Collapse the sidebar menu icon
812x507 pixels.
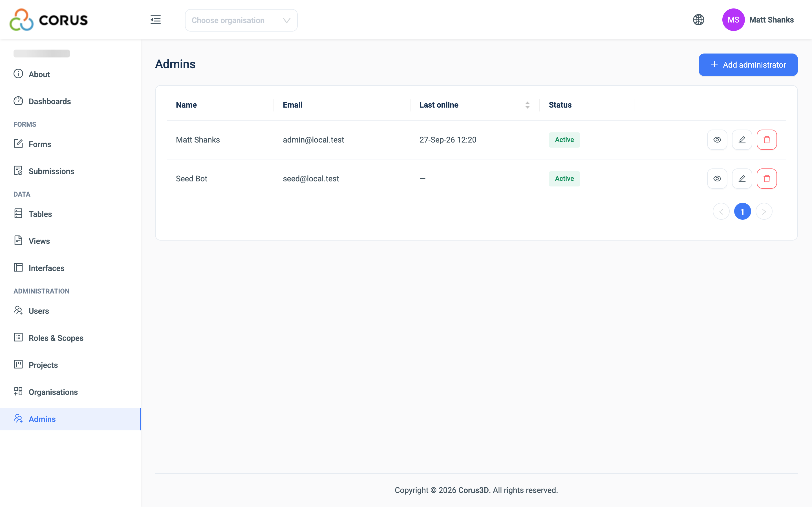tap(155, 20)
